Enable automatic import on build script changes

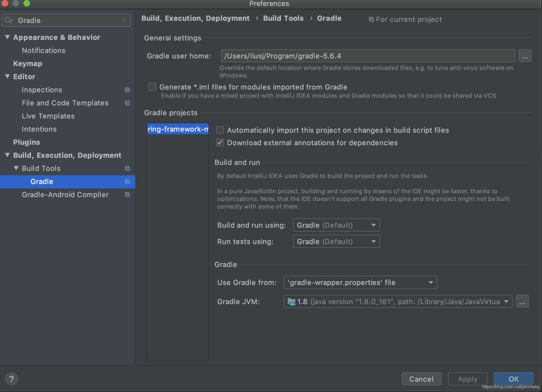tap(220, 130)
